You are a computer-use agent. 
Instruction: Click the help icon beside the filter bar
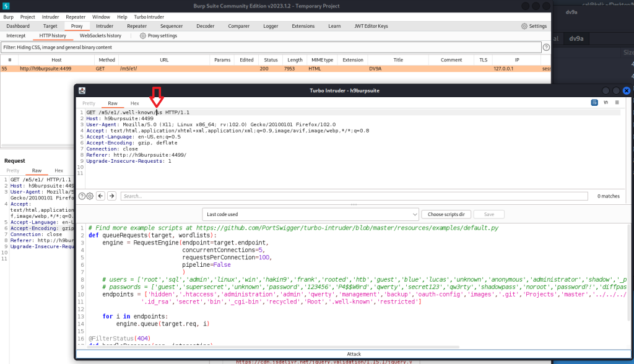(546, 47)
